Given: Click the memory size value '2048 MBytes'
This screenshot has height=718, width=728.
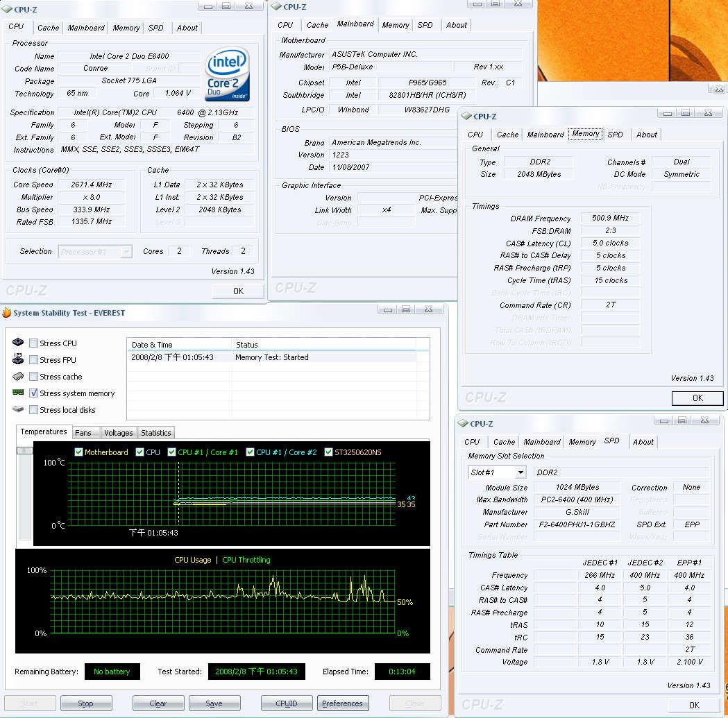Looking at the screenshot, I should click(x=539, y=174).
